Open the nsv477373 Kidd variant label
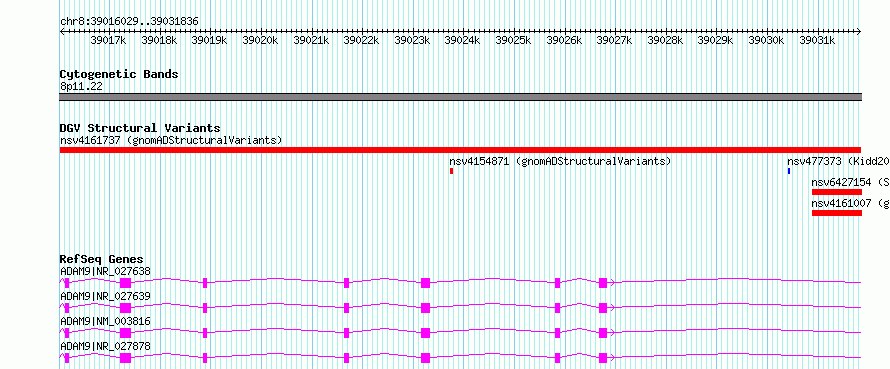 (x=838, y=161)
